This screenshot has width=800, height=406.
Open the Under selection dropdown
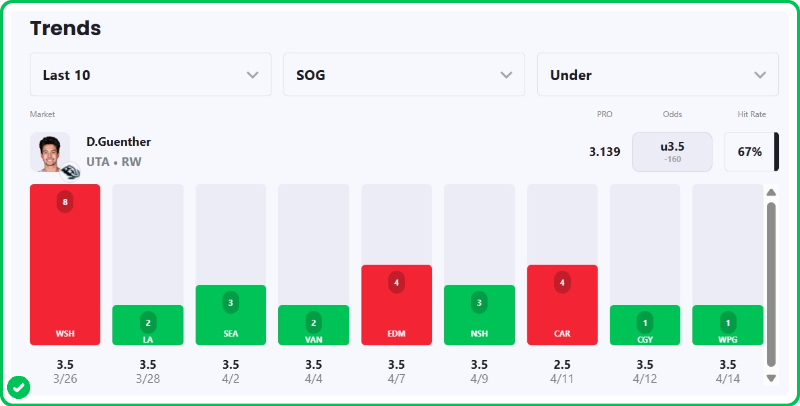[658, 75]
